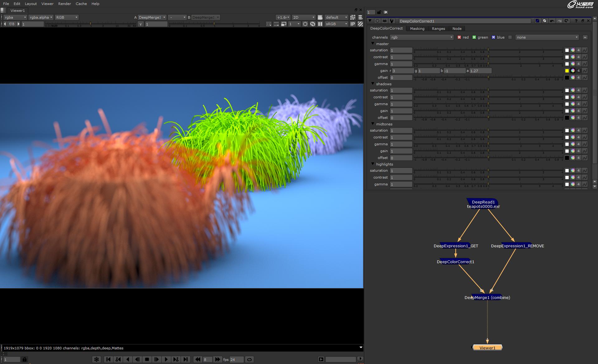Switch to the Masking tab
The height and width of the screenshot is (364, 598).
click(417, 29)
